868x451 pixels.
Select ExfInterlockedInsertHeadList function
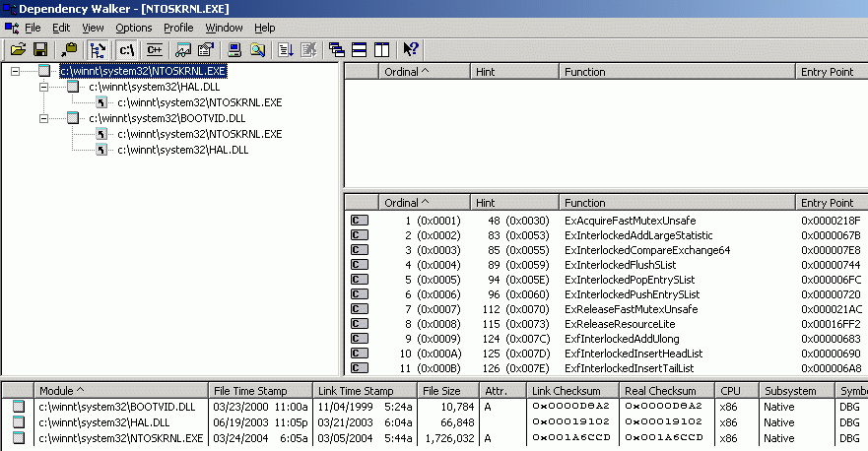[x=634, y=354]
